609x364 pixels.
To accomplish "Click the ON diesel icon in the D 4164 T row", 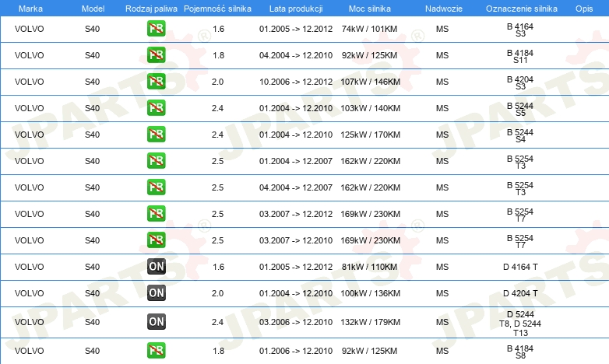I will [x=156, y=267].
